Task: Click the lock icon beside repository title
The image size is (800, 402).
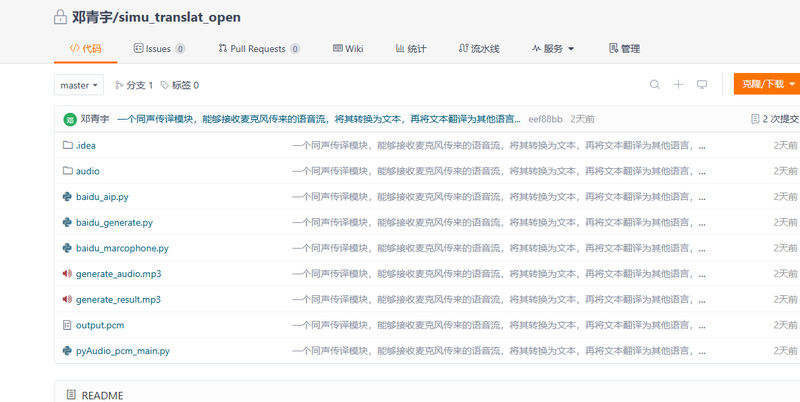Action: coord(60,18)
